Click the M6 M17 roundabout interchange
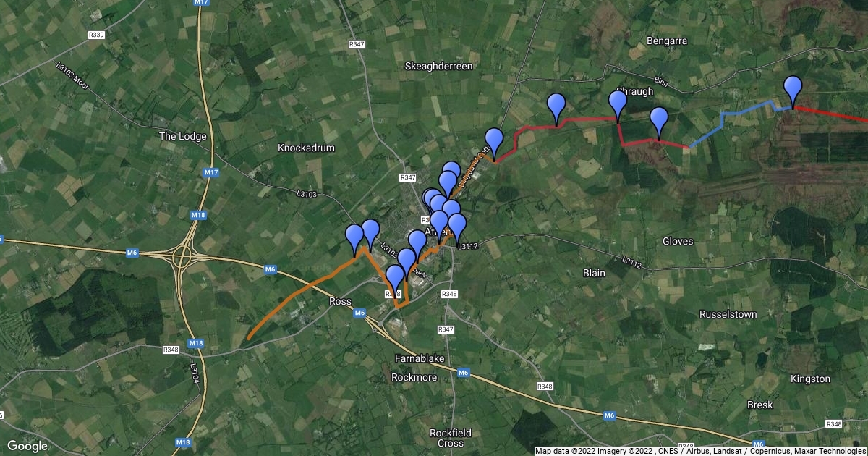868x456 pixels. pyautogui.click(x=181, y=256)
